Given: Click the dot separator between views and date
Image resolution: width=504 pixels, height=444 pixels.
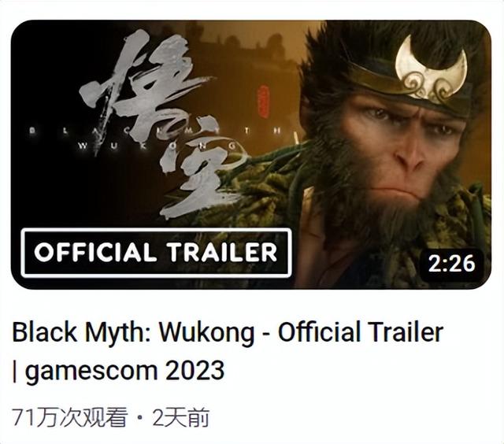Looking at the screenshot, I should [x=139, y=418].
